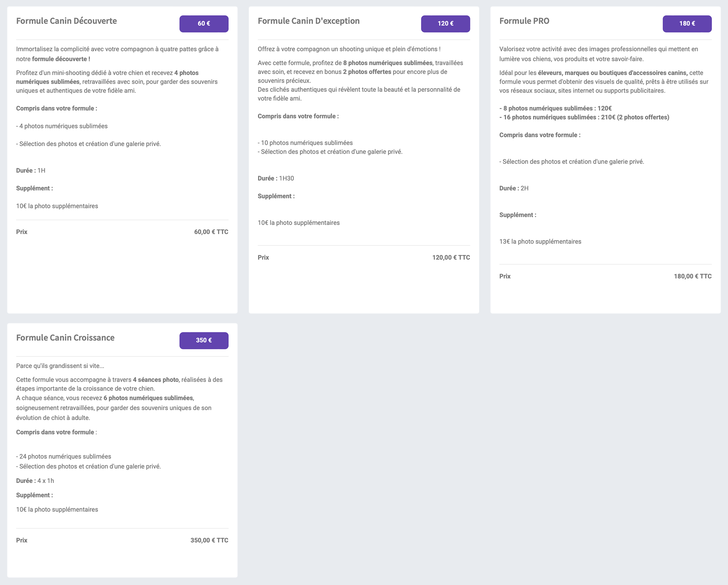Choose the 350 € Croissance button

click(x=204, y=340)
